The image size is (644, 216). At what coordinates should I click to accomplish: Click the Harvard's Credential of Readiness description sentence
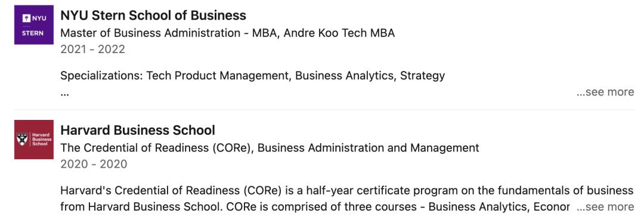(347, 190)
